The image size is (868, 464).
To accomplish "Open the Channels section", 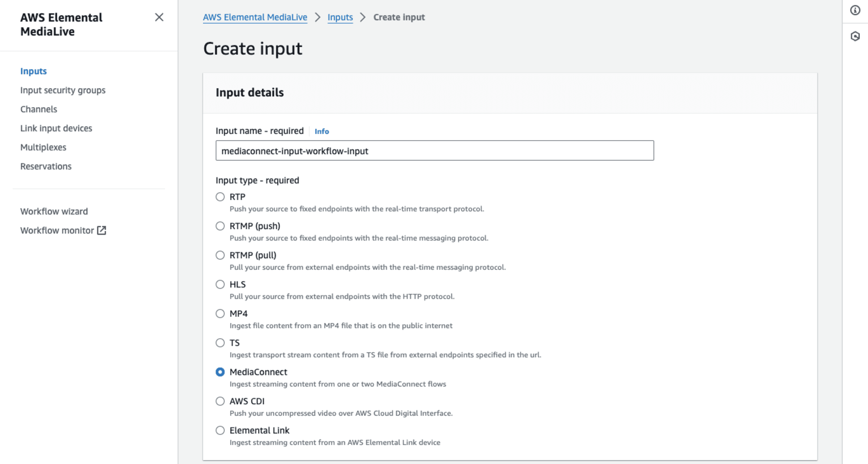I will coord(39,109).
